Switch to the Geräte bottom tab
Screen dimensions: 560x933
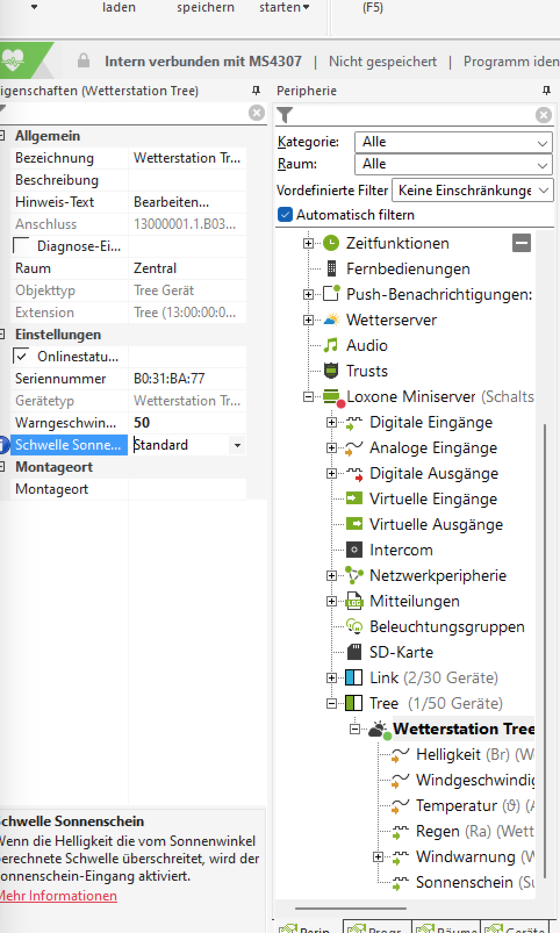(x=515, y=927)
